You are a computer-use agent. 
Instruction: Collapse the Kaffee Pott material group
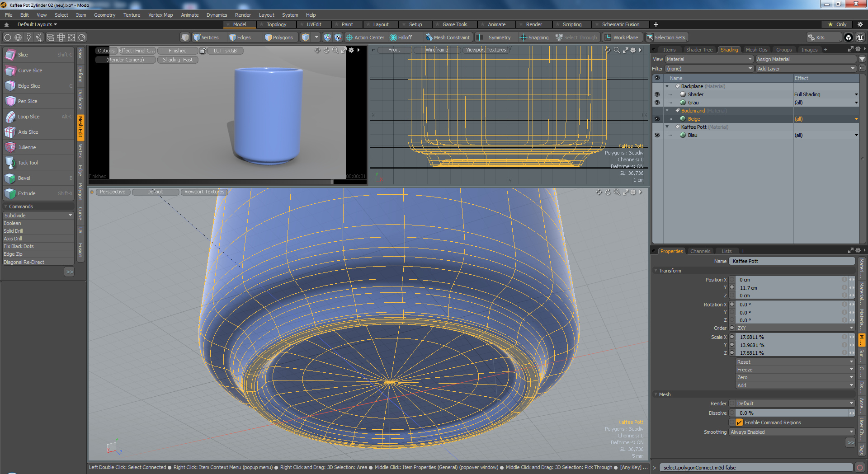click(x=667, y=127)
